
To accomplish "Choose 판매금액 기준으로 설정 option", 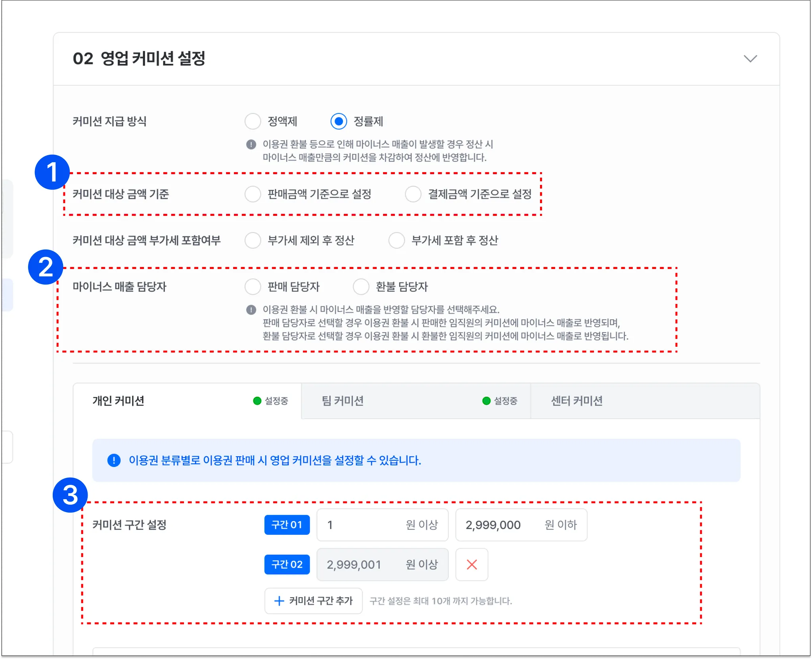I will click(253, 194).
